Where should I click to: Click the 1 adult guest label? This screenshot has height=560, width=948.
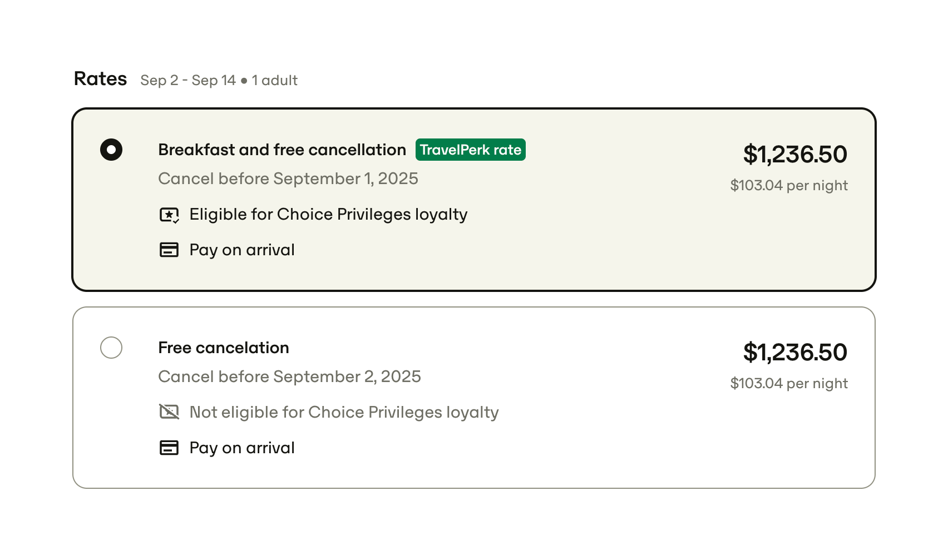(x=274, y=81)
